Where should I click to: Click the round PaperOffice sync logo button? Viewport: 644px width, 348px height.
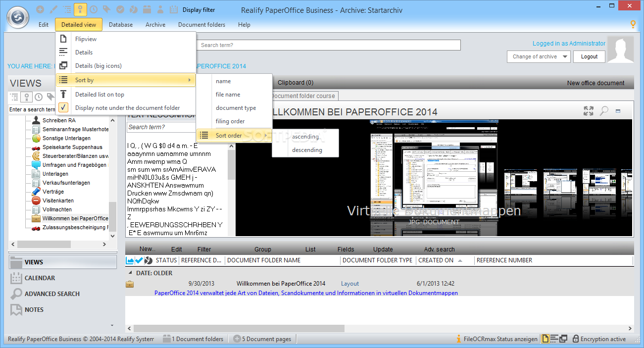tap(18, 17)
